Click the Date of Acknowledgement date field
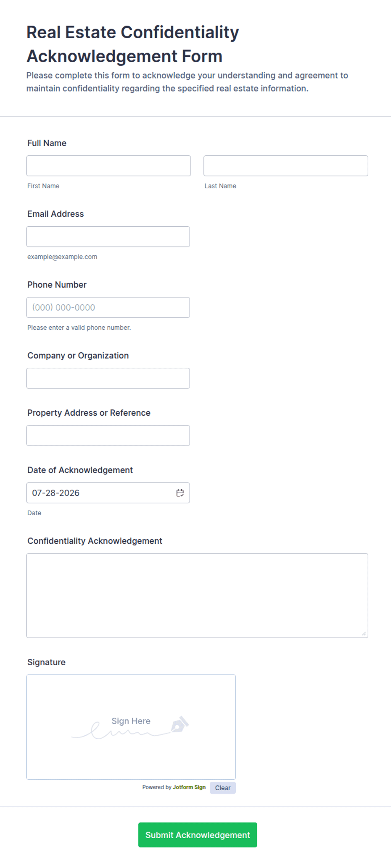The image size is (391, 868). (108, 493)
